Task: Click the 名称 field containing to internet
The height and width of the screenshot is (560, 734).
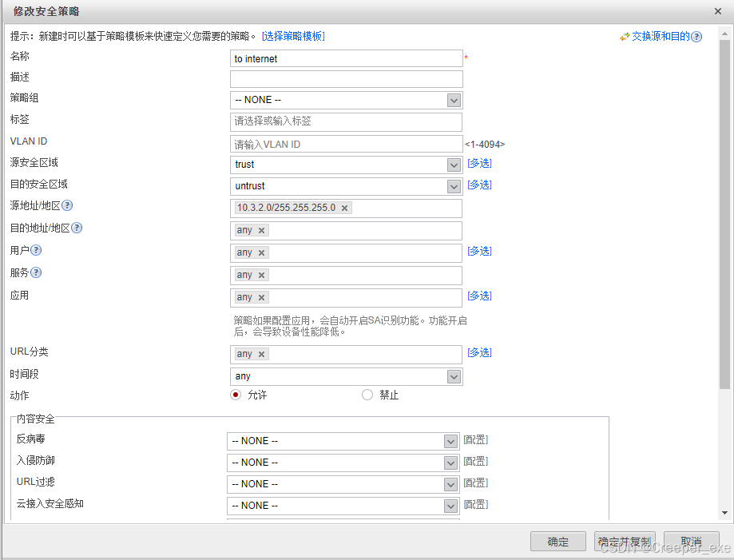Action: point(347,58)
